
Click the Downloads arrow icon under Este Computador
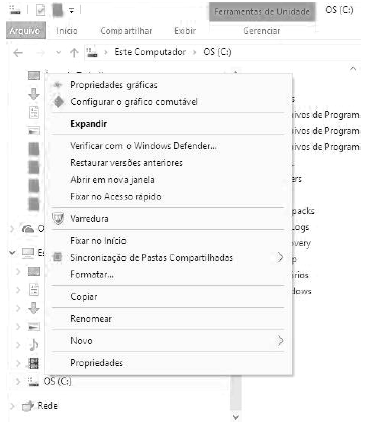34,308
